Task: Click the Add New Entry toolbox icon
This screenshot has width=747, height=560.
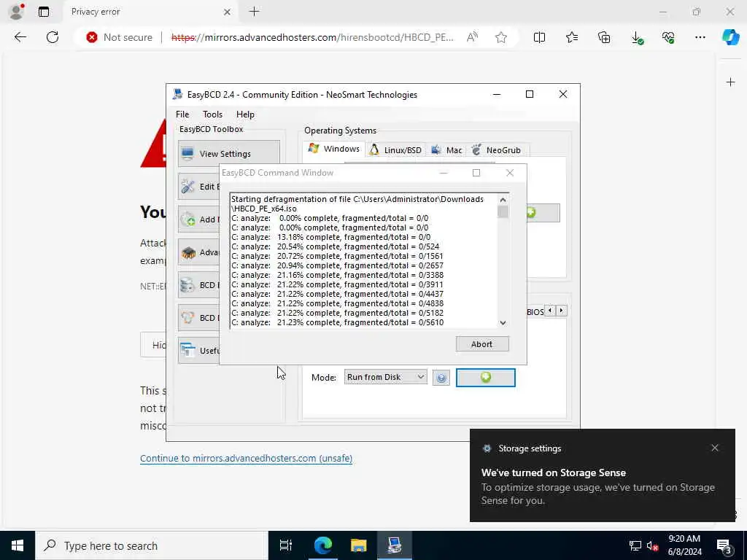Action: (x=188, y=219)
